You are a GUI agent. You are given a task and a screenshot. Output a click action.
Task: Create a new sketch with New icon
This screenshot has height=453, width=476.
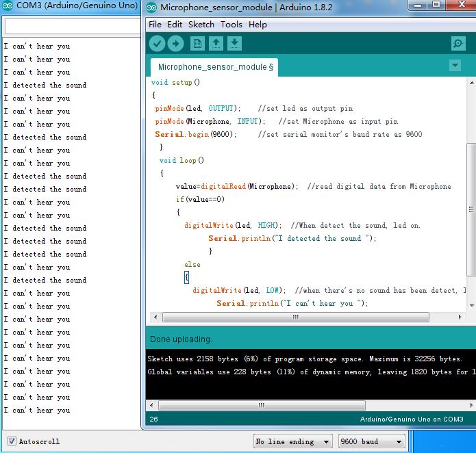point(197,44)
